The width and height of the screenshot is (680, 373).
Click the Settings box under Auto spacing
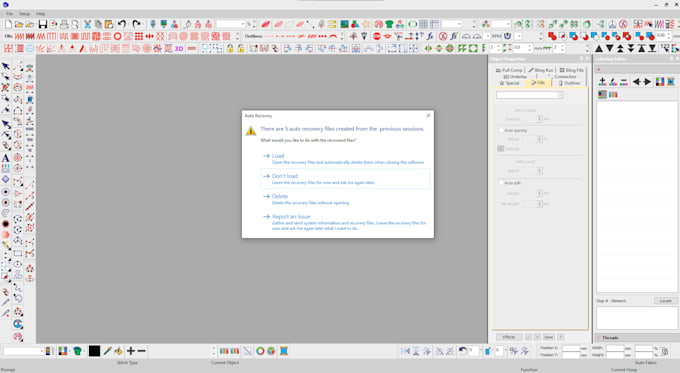(x=500, y=148)
